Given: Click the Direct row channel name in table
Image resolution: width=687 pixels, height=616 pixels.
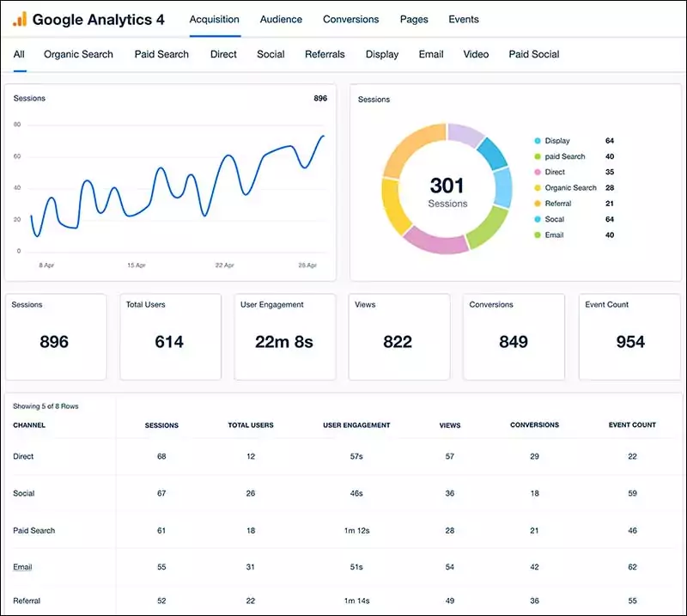Looking at the screenshot, I should pos(23,456).
